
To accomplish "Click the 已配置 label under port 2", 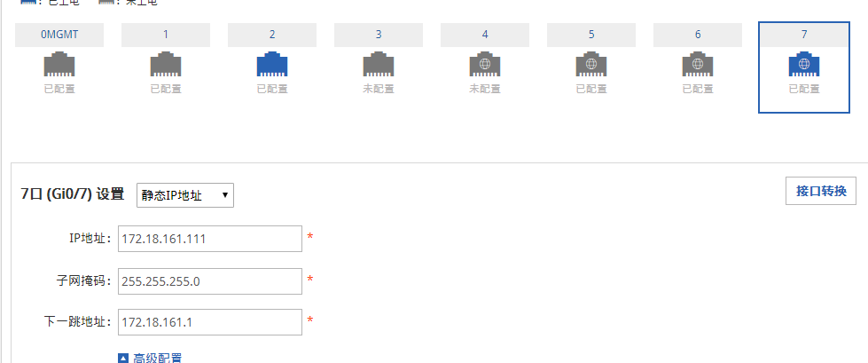I will (x=272, y=89).
